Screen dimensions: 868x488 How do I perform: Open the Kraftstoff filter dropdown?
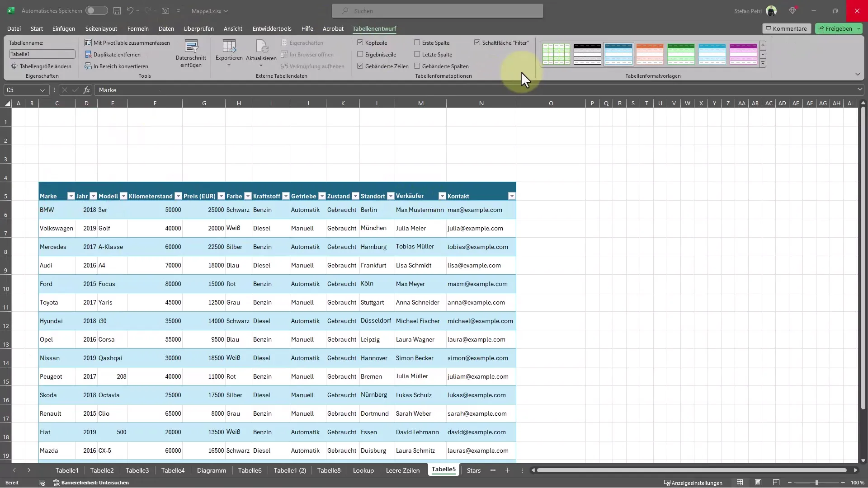tap(286, 196)
